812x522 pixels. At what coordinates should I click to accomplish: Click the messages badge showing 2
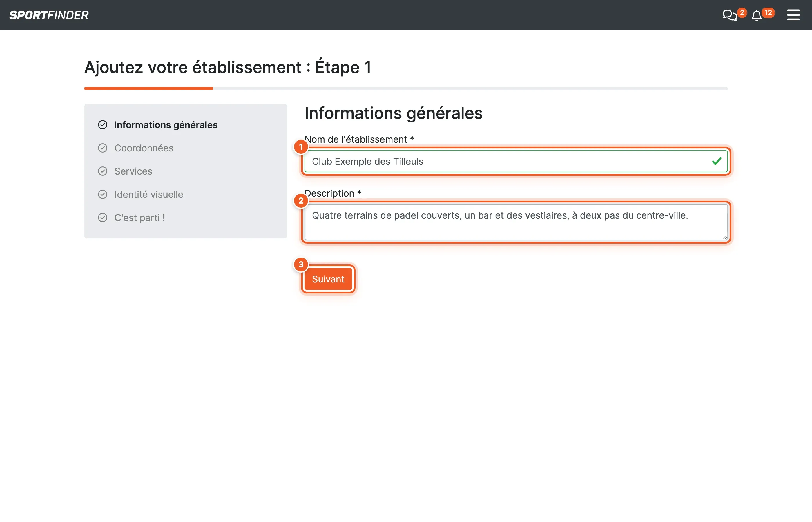point(742,13)
